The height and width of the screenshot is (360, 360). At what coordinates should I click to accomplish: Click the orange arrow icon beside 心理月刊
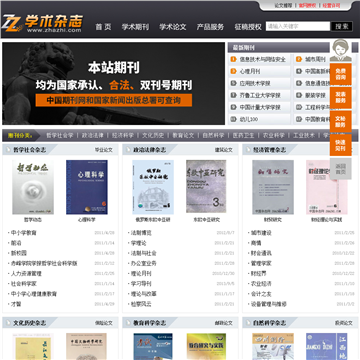pyautogui.click(x=234, y=71)
